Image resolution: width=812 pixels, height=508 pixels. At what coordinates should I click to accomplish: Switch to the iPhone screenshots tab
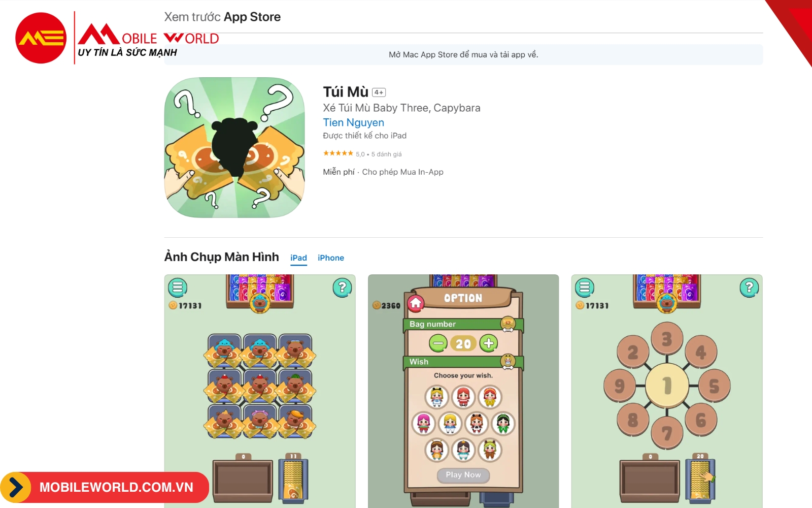pos(331,258)
